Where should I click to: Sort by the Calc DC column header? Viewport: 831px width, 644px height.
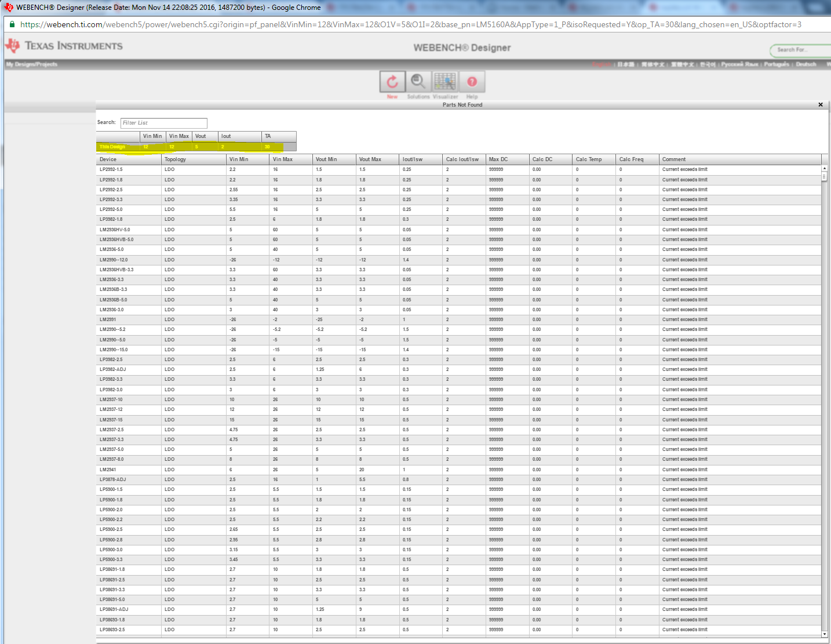click(x=551, y=159)
